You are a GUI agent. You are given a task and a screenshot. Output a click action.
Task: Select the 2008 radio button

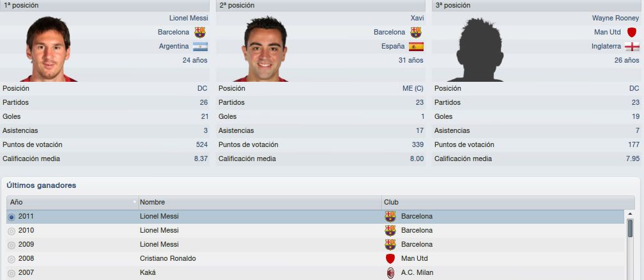[x=11, y=259]
